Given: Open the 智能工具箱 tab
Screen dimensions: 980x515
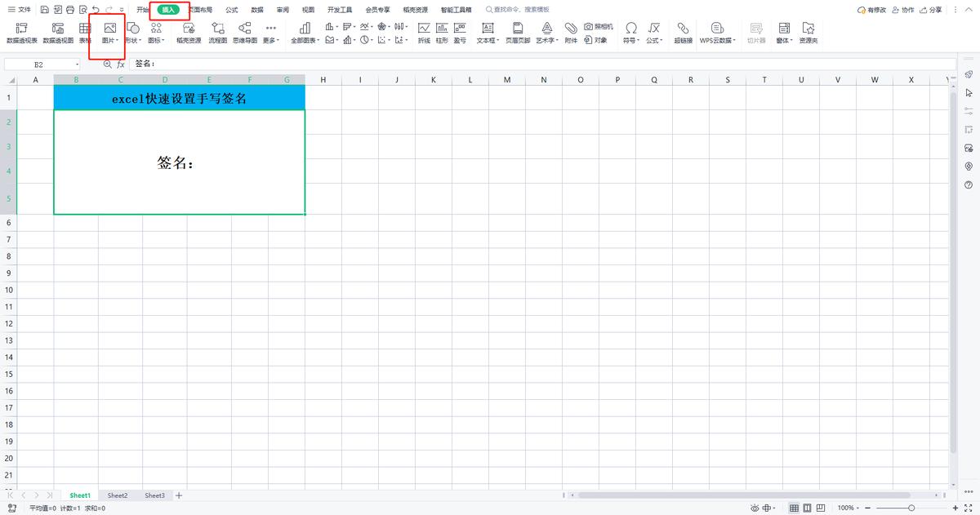Looking at the screenshot, I should pos(456,10).
